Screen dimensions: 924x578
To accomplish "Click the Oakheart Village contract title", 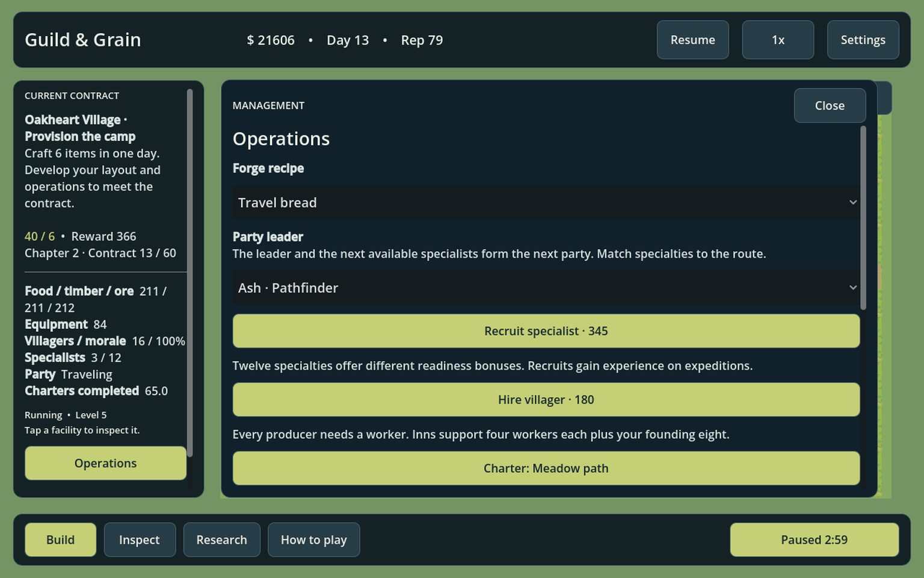I will (80, 128).
